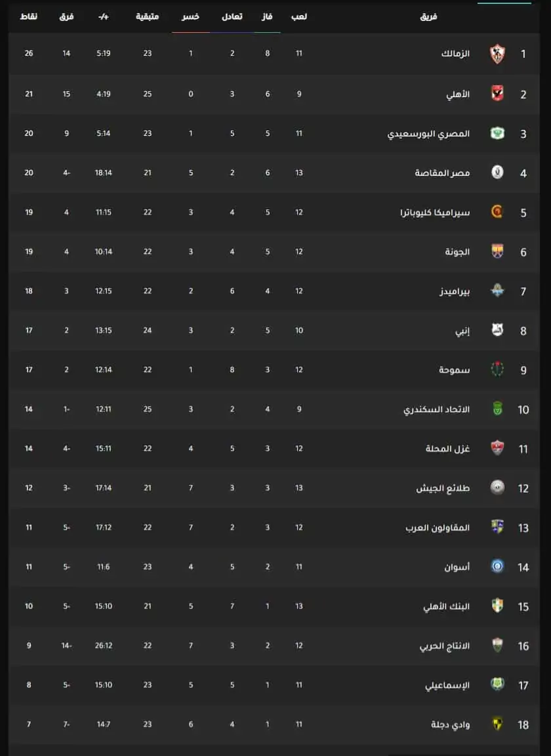Screen dimensions: 551x756
Task: Click the El Gouna team crest
Action: click(497, 251)
